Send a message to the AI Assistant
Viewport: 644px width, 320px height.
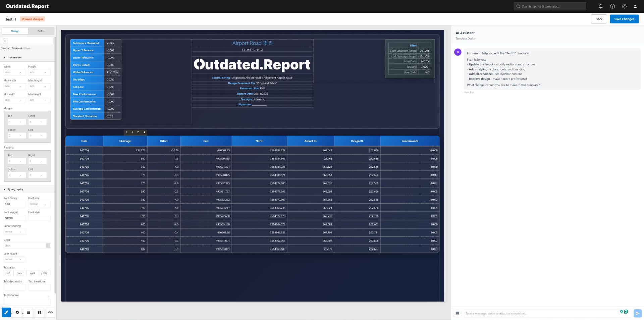point(637,313)
